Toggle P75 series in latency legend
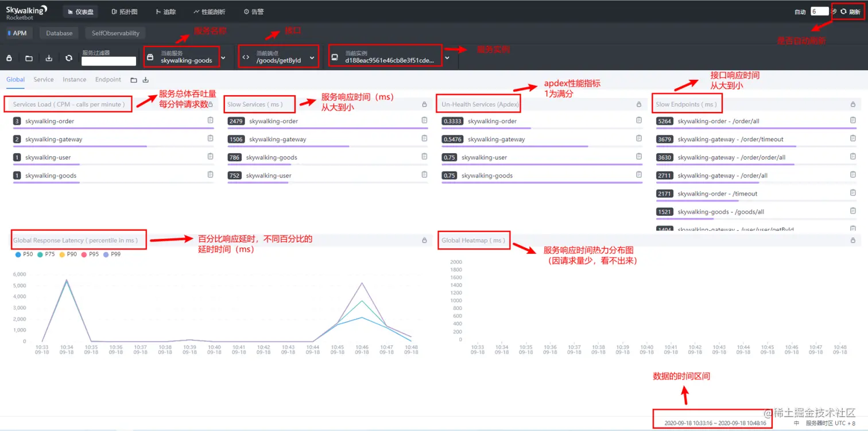The width and height of the screenshot is (868, 431). (x=46, y=254)
